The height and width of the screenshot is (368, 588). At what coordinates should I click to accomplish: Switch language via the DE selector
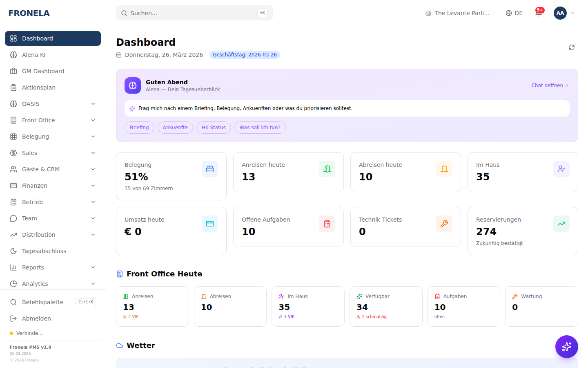pyautogui.click(x=514, y=13)
